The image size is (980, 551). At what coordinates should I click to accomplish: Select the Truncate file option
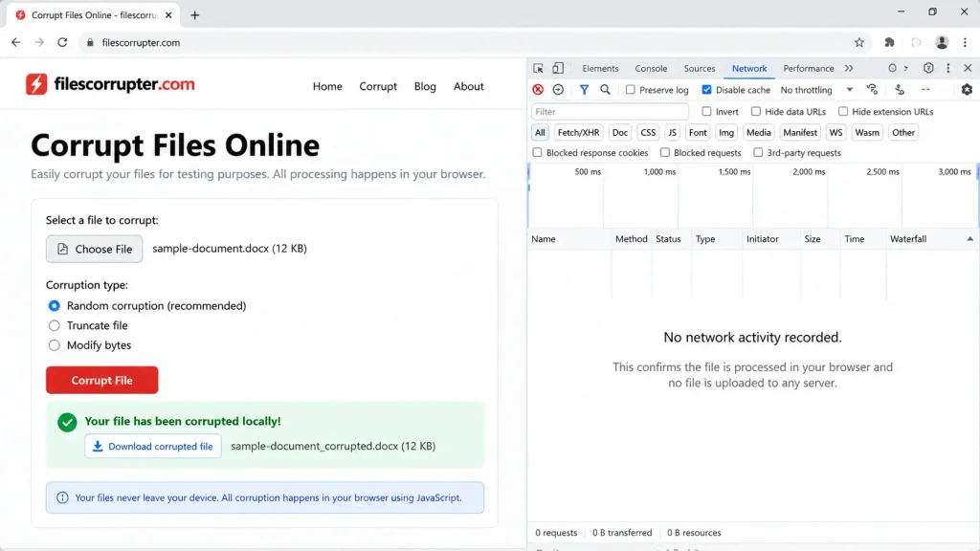(55, 325)
